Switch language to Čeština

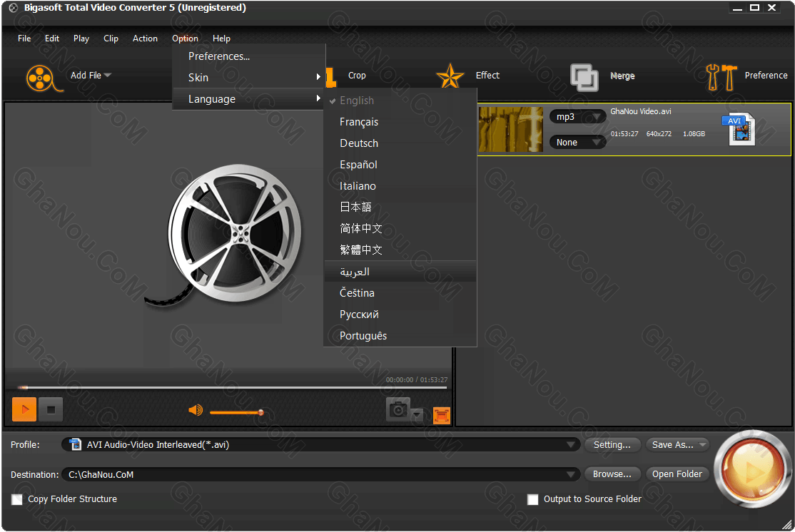coord(400,293)
